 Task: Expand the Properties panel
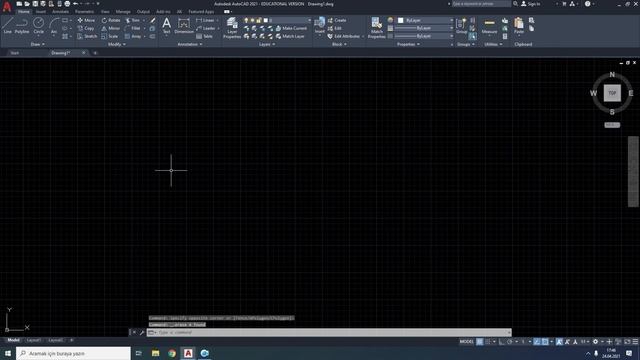408,44
